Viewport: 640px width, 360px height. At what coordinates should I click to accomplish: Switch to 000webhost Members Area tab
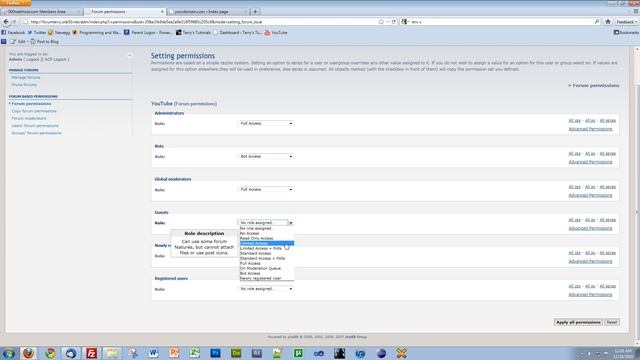point(41,12)
